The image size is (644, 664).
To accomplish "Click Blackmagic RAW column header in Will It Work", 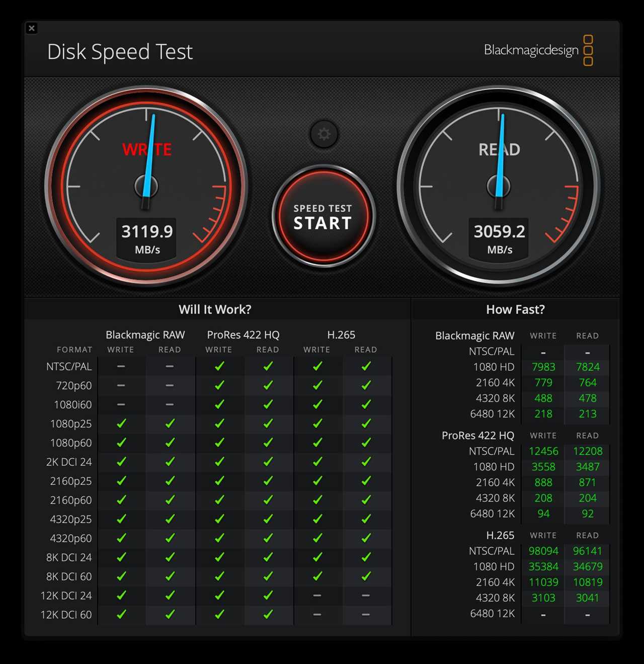I will click(145, 335).
